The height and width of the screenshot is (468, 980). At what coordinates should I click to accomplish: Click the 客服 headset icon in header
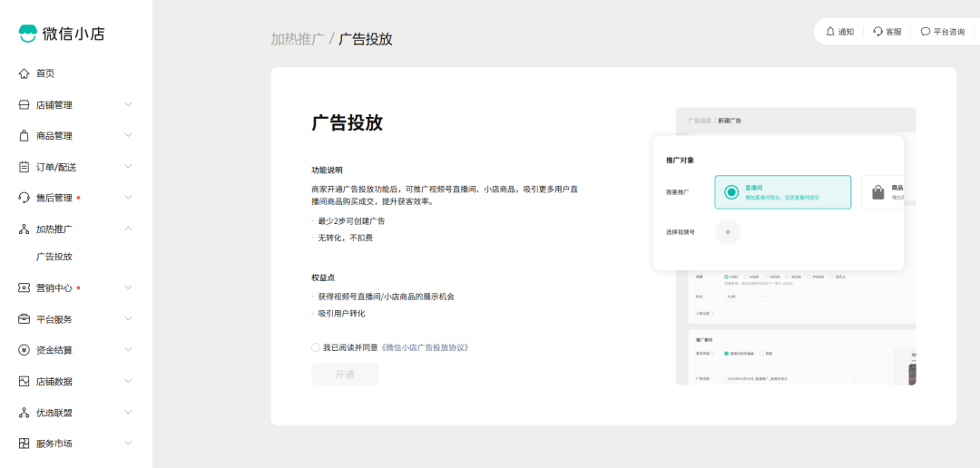(x=878, y=31)
